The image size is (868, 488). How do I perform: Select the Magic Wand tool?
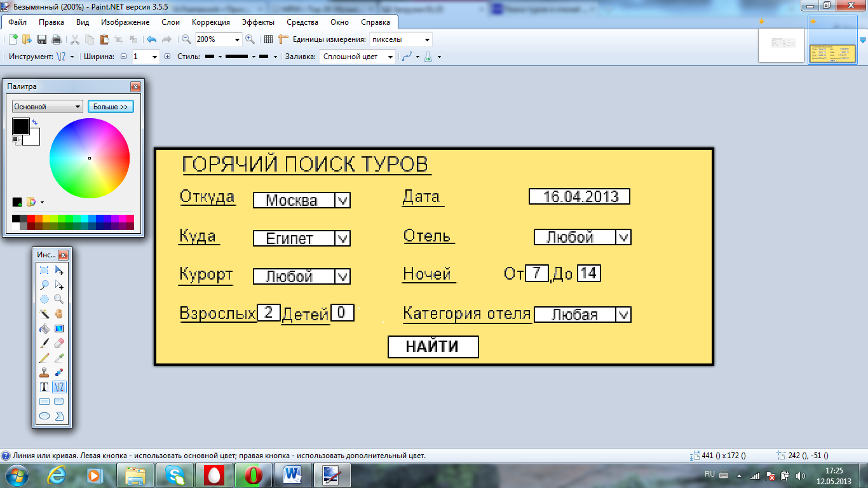point(44,314)
